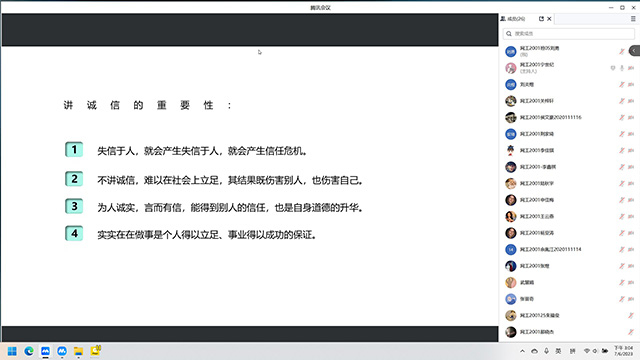Select the host entry labeled (主持人)
This screenshot has width=640, height=360.
pos(569,68)
